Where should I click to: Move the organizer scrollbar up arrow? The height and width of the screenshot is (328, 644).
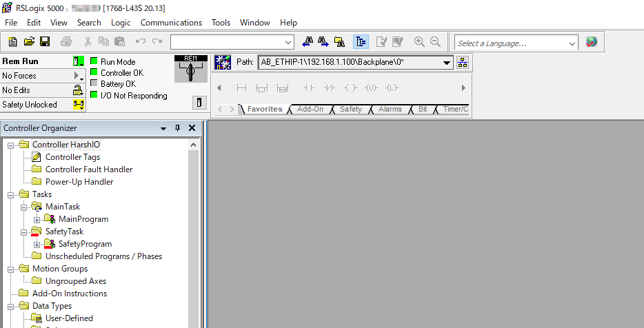[x=194, y=145]
